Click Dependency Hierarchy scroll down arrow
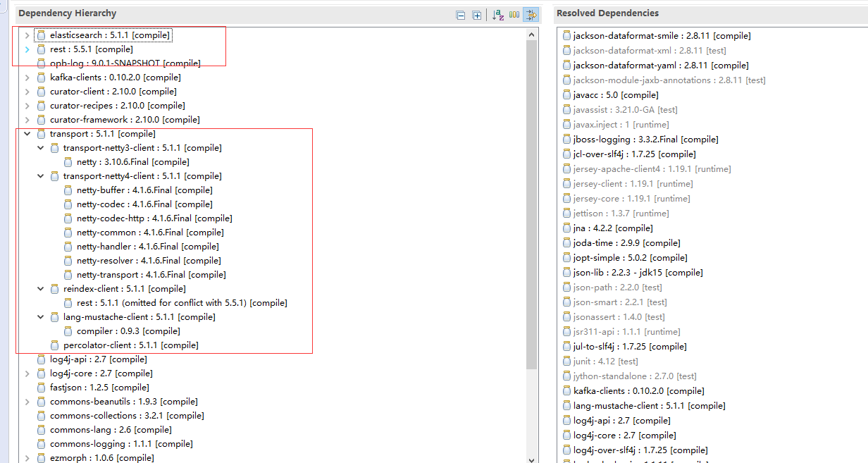 532,459
